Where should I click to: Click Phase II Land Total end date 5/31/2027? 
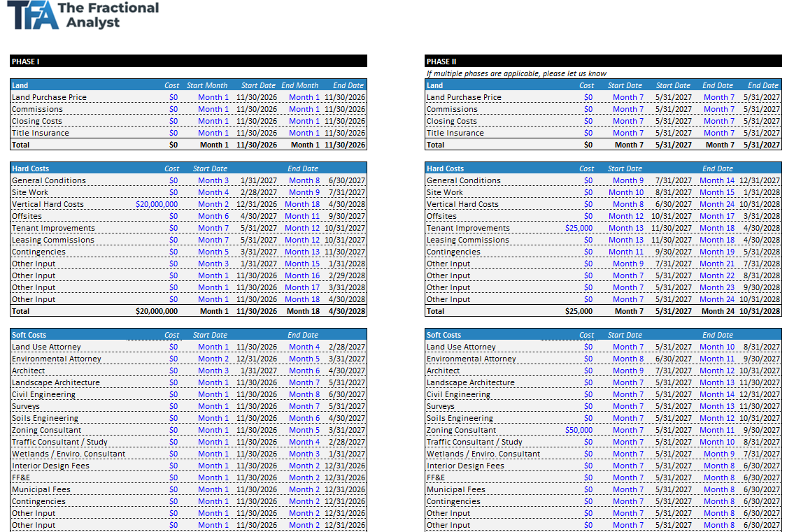(x=762, y=145)
